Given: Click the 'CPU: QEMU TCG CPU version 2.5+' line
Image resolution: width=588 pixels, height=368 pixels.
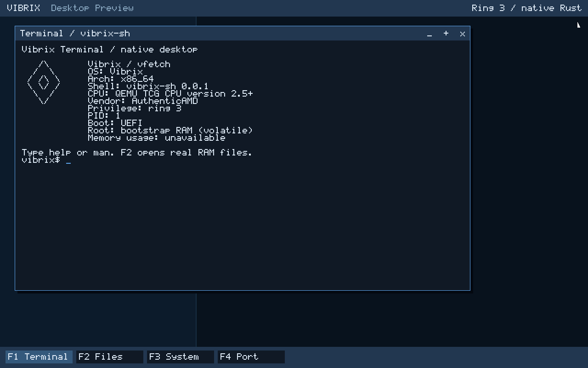Looking at the screenshot, I should click(170, 94).
